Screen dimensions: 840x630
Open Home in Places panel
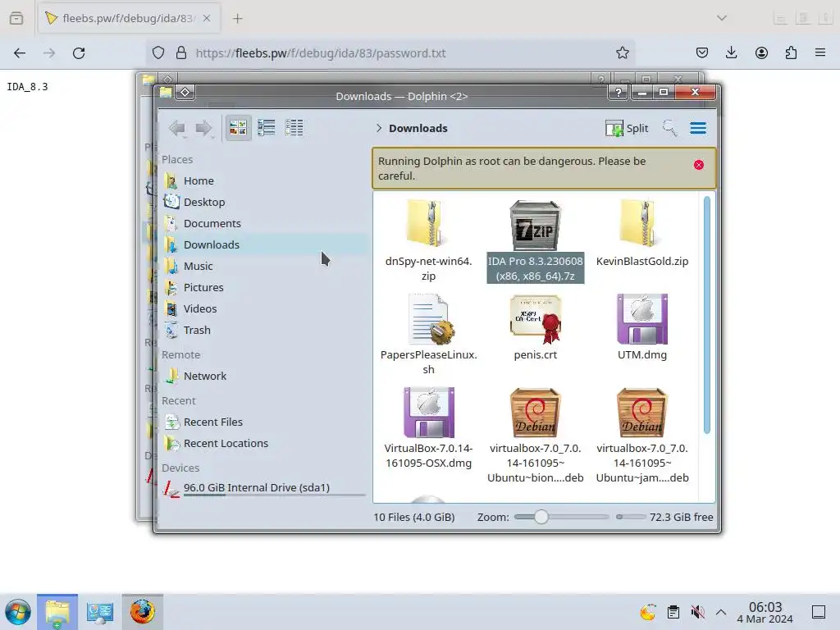pyautogui.click(x=264, y=181)
